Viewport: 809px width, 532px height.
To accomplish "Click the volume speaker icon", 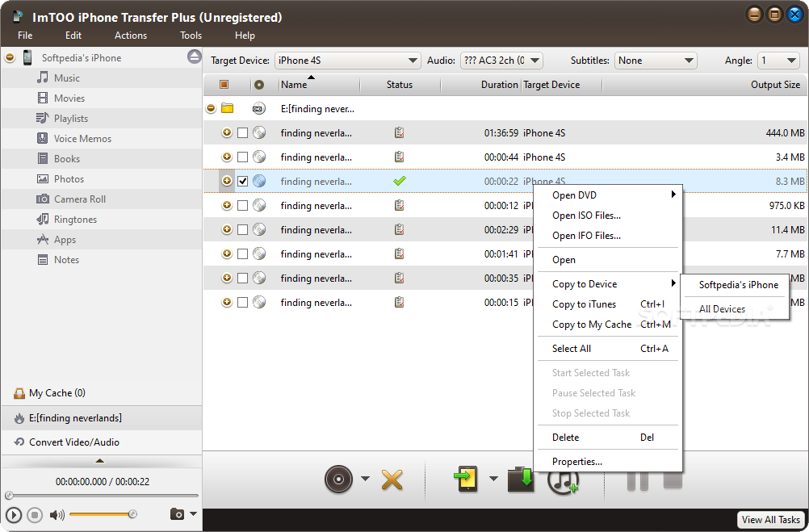I will point(57,514).
